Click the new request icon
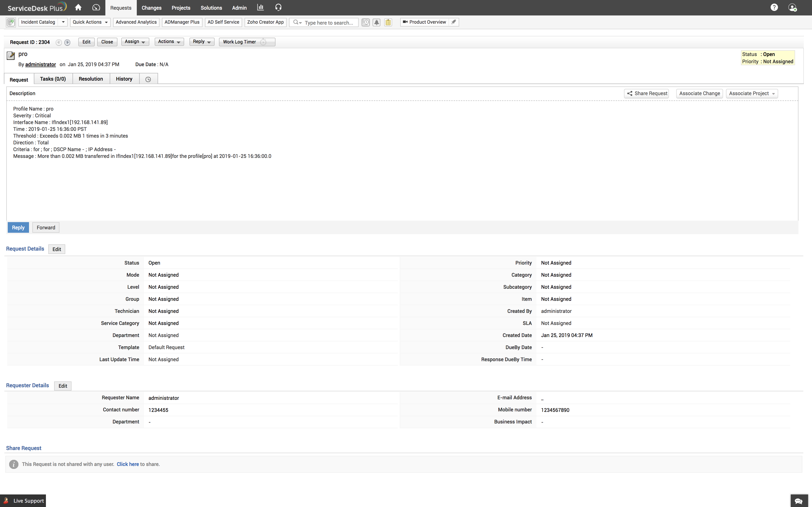The width and height of the screenshot is (812, 507). coord(11,22)
